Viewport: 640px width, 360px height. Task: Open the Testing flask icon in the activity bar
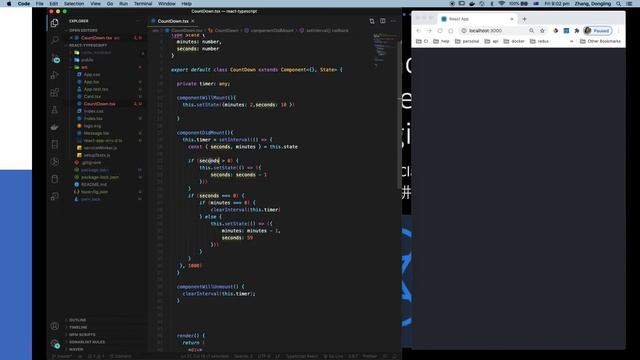click(54, 110)
